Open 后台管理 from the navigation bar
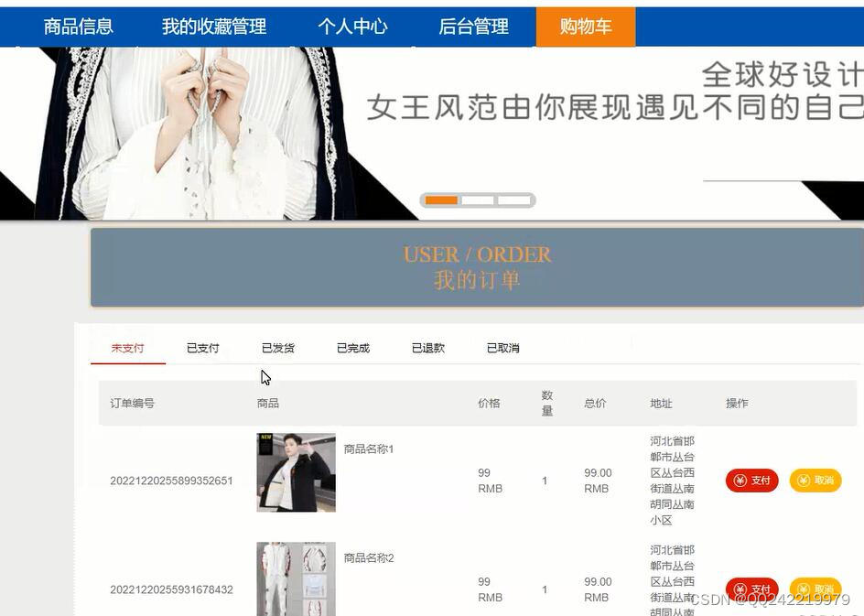Viewport: 864px width, 616px height. [472, 27]
